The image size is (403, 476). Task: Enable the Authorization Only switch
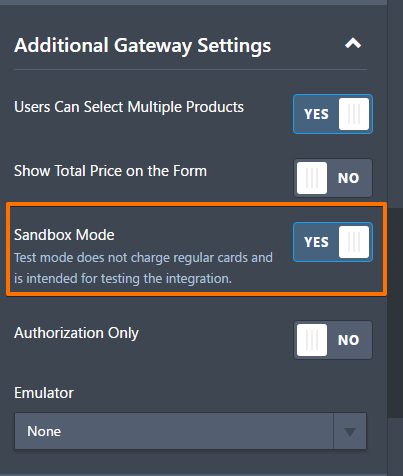(x=333, y=340)
